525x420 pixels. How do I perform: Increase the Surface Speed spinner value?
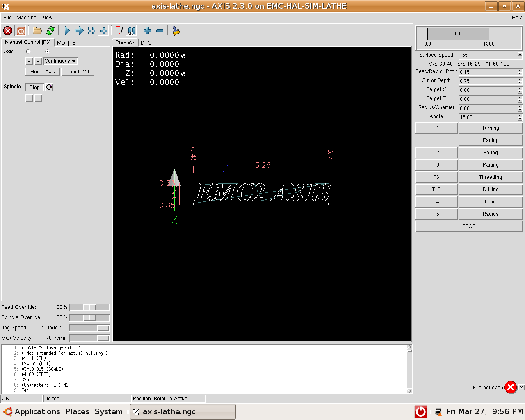pyautogui.click(x=520, y=54)
